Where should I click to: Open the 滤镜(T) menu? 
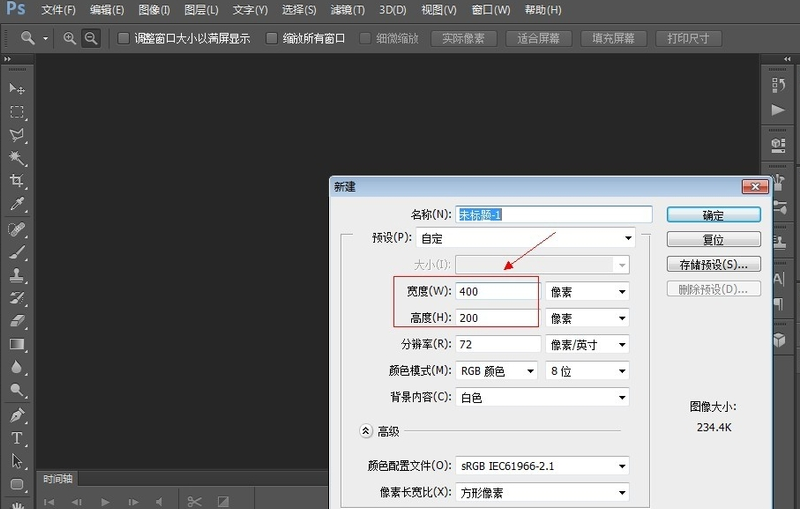coord(347,10)
